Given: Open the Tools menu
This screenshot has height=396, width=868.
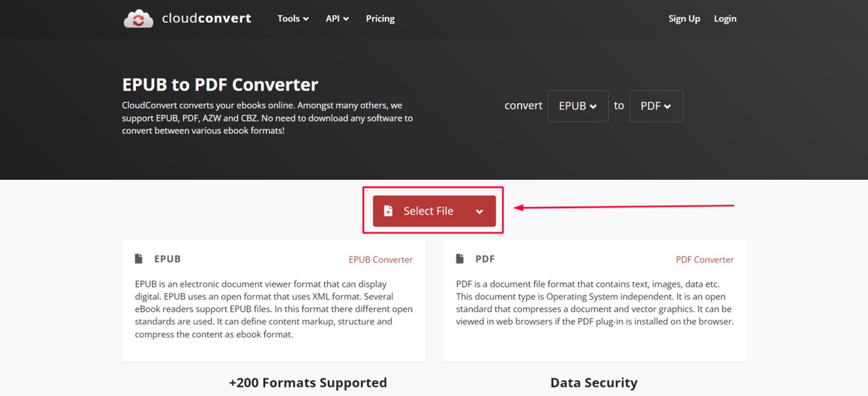Looking at the screenshot, I should pyautogui.click(x=293, y=18).
